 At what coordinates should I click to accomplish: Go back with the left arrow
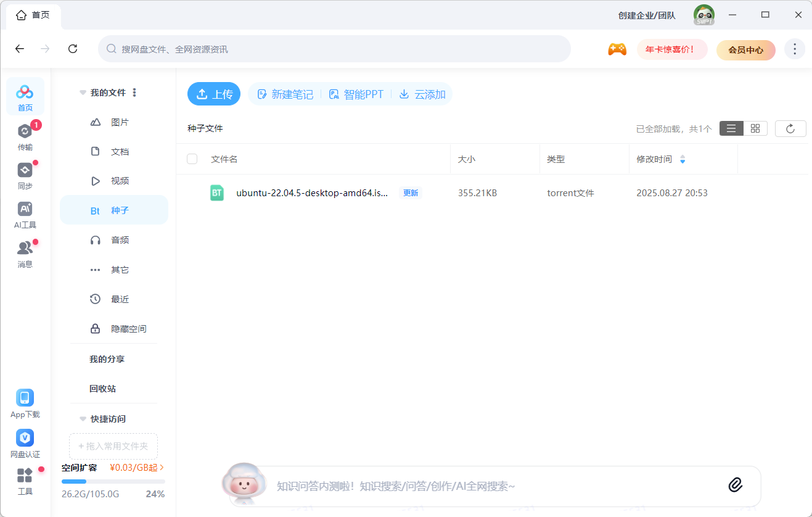click(x=20, y=49)
